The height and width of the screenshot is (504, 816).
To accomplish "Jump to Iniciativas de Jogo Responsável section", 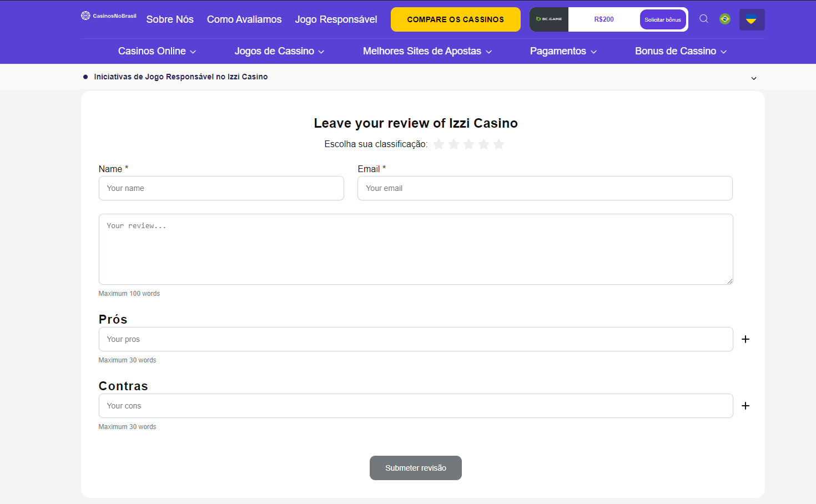I will 181,77.
